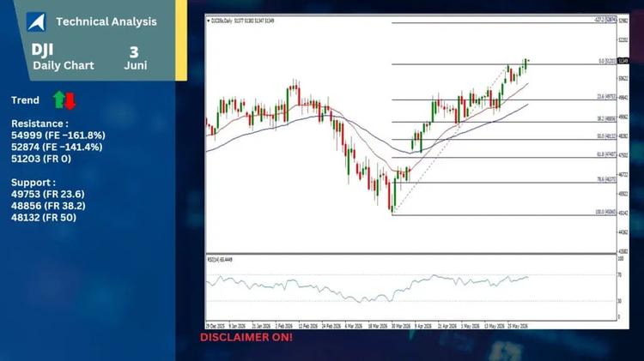Select the "Technical Analysis" heading
The height and width of the screenshot is (361, 644).
(106, 21)
